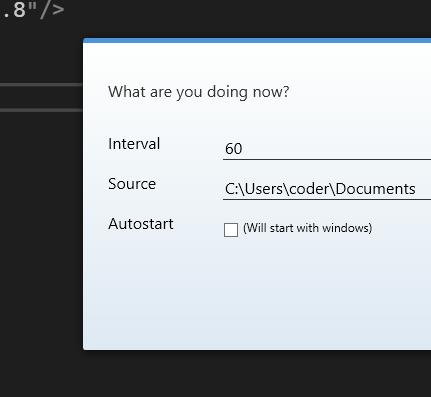Click the Interval label
431x397 pixels.
click(134, 144)
